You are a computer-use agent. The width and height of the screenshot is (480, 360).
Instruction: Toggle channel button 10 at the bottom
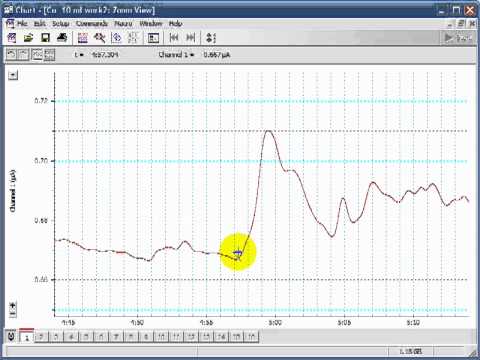point(161,337)
